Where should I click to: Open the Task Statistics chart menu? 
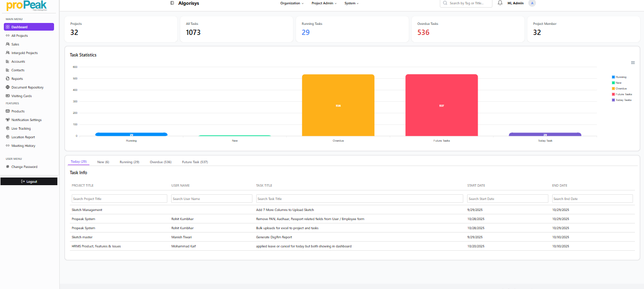(633, 62)
